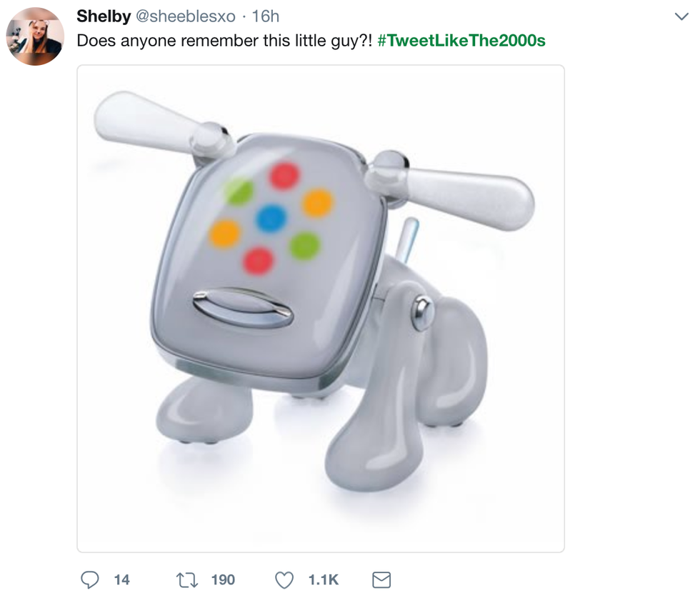Image resolution: width=700 pixels, height=598 pixels.
Task: Click the blue center dot on robot's face
Action: coord(272,217)
